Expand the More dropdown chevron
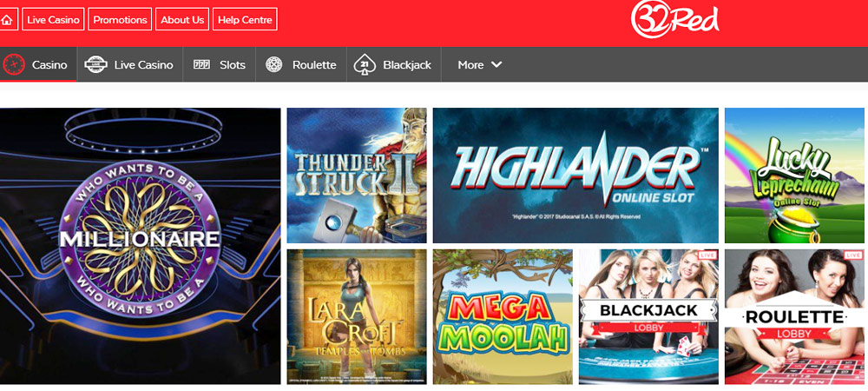The width and height of the screenshot is (868, 391). [x=496, y=65]
